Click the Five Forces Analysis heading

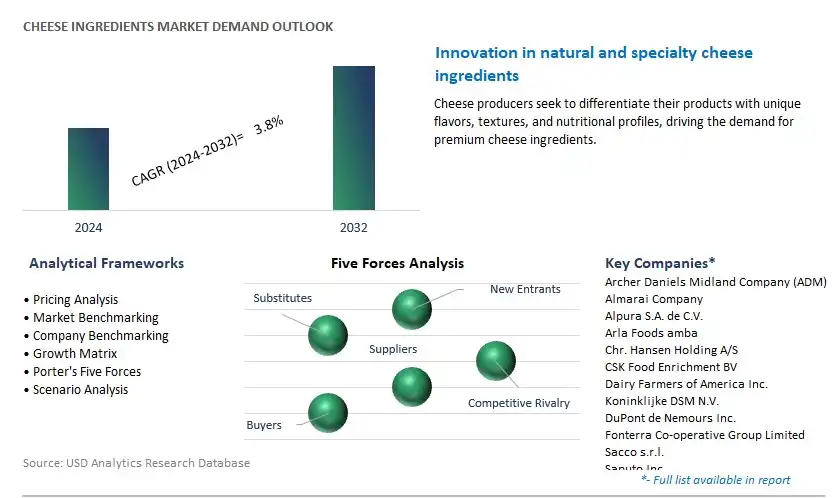397,263
